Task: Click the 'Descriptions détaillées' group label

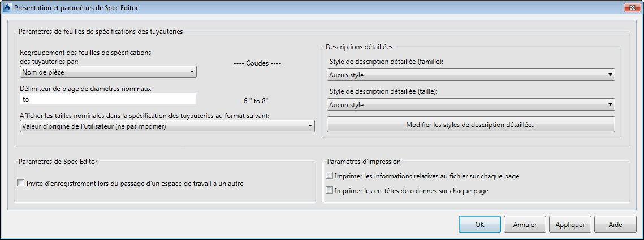Action: pyautogui.click(x=359, y=46)
